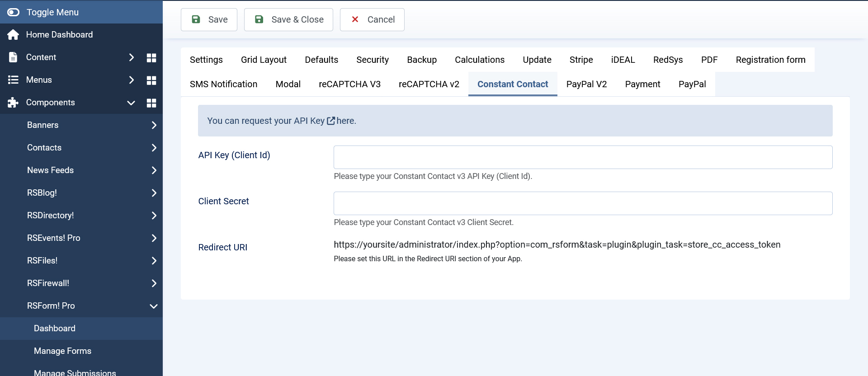This screenshot has width=868, height=376.
Task: Select the Calculations tab
Action: pos(480,60)
